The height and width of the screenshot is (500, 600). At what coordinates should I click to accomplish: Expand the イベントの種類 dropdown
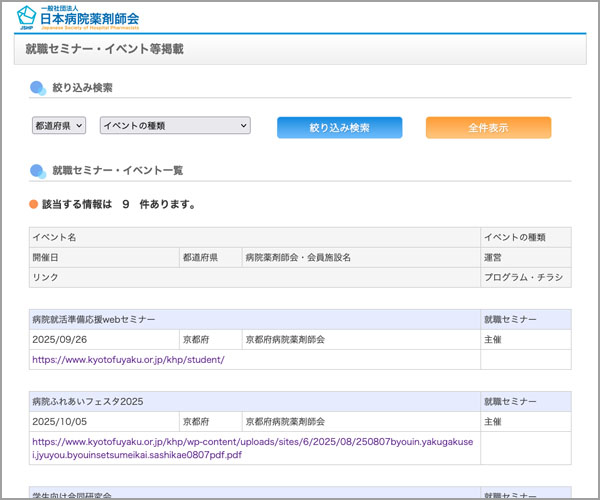coord(174,126)
